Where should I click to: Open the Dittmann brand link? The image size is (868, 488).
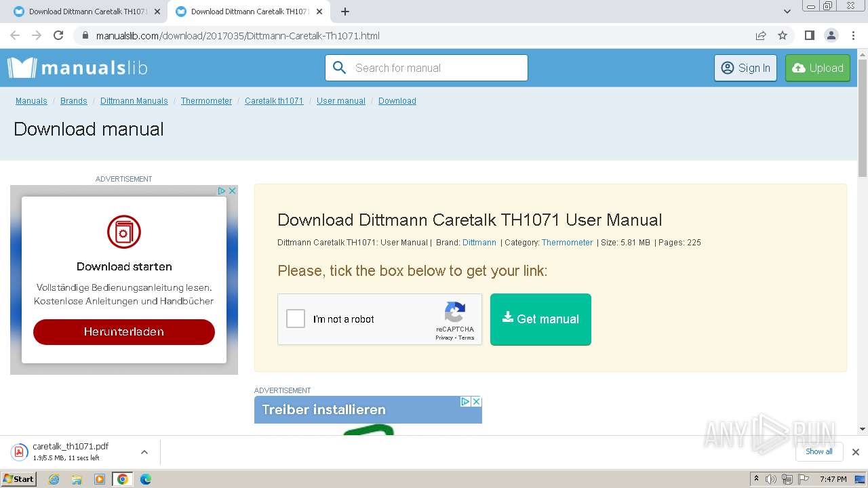click(x=479, y=243)
